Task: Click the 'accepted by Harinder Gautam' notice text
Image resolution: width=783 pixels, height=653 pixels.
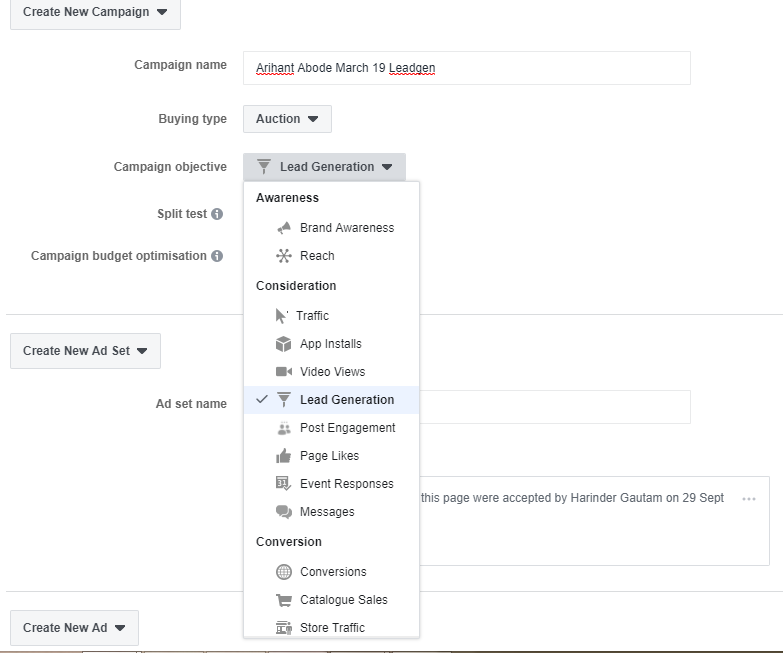Action: pos(572,498)
